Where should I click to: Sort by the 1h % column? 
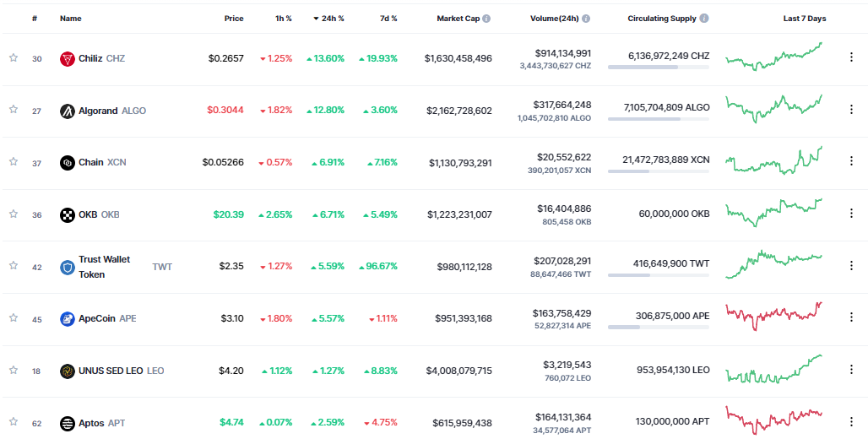click(284, 19)
